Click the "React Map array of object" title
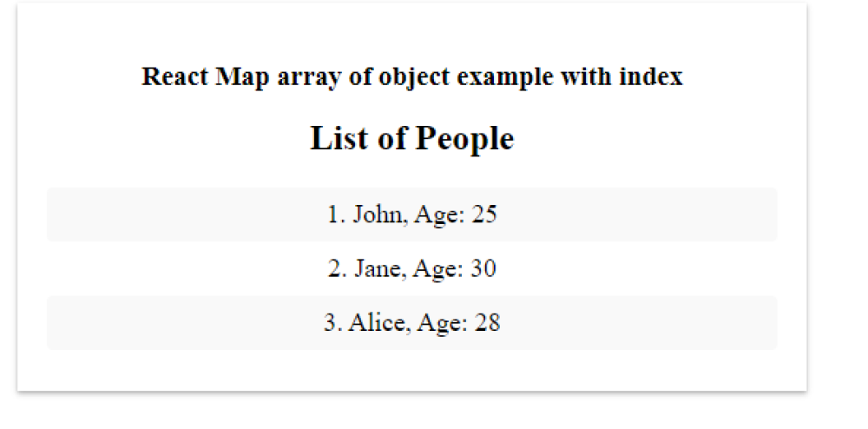 click(x=411, y=76)
